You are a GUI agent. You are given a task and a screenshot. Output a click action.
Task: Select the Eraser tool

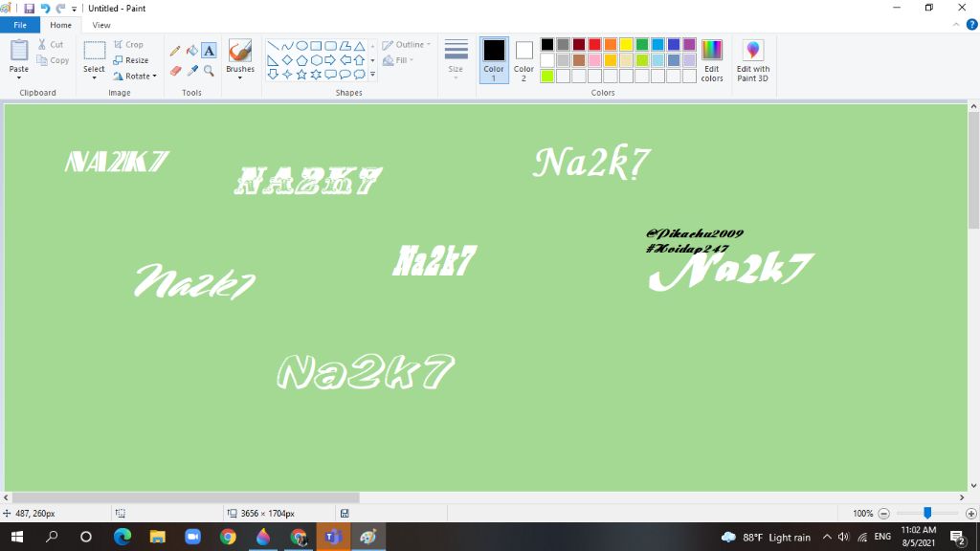tap(175, 71)
